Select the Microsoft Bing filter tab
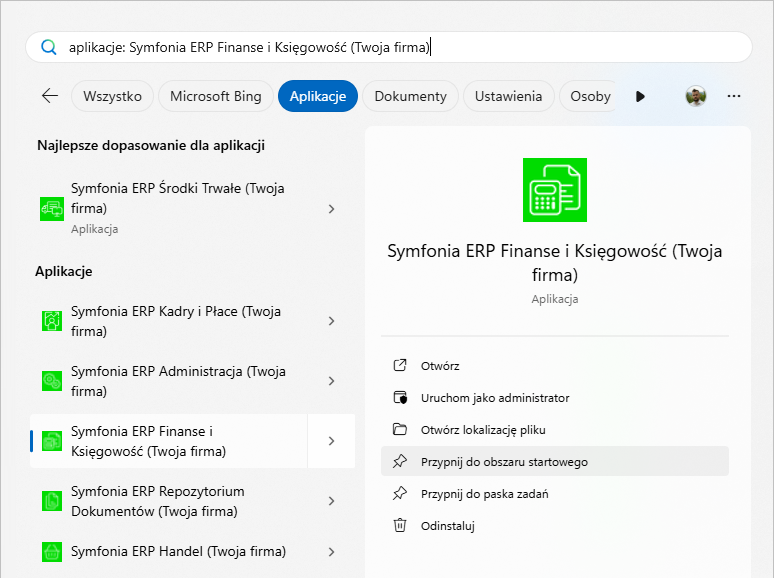 (x=215, y=96)
